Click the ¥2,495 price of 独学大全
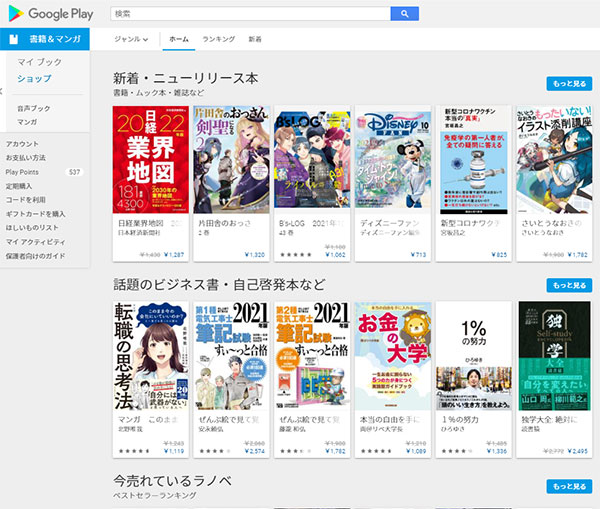The image size is (600, 509). 577,451
